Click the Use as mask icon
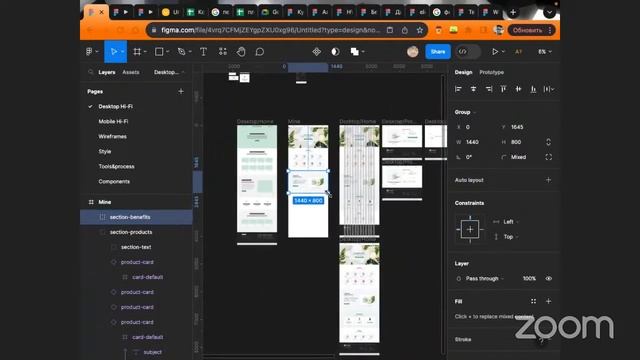640x360 pixels. (336, 52)
